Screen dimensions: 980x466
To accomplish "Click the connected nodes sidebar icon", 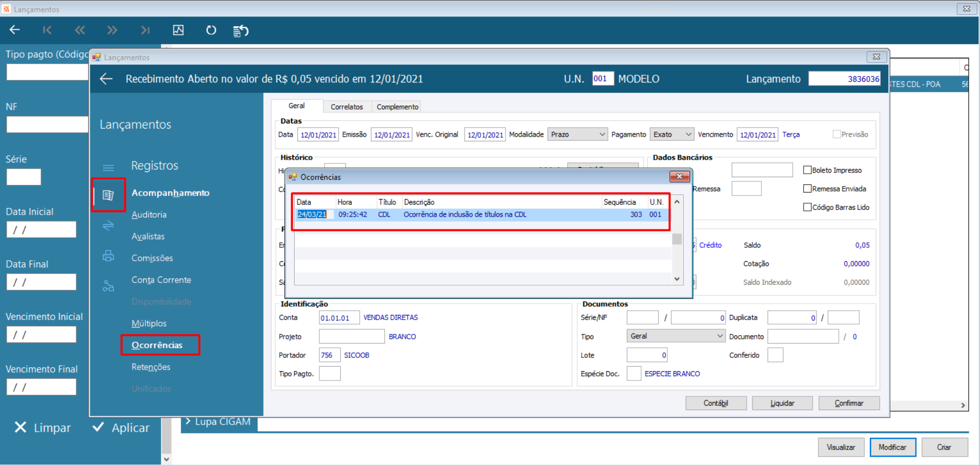I will click(x=108, y=286).
